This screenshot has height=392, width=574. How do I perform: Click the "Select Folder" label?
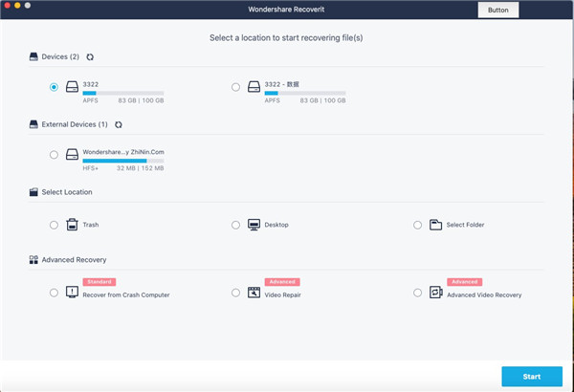(x=465, y=225)
